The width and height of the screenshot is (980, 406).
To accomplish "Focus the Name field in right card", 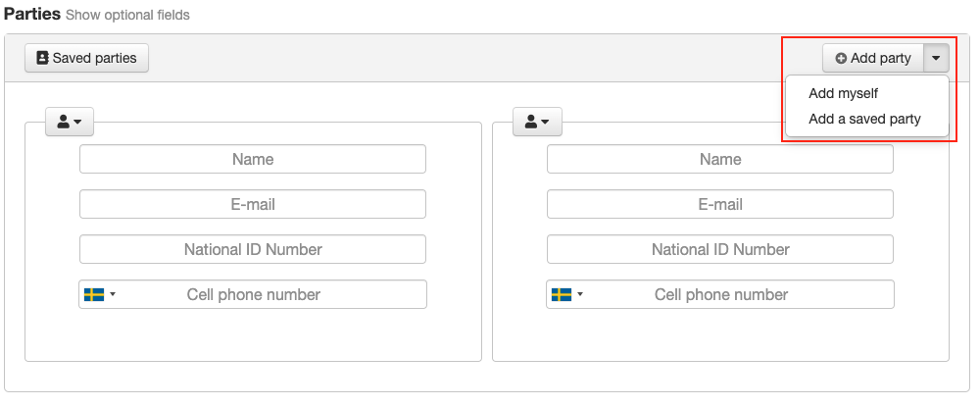I will [x=720, y=159].
